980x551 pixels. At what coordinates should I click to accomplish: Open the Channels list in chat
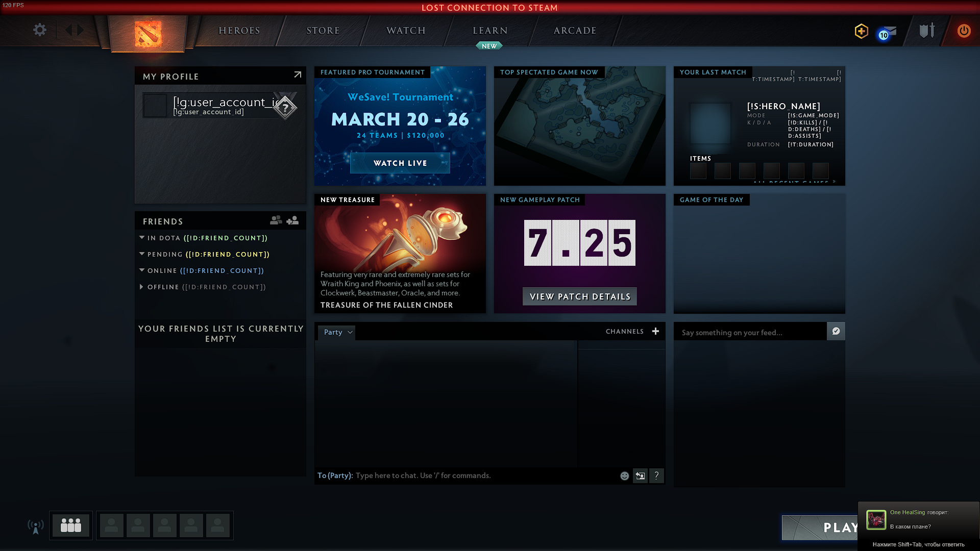[625, 331]
